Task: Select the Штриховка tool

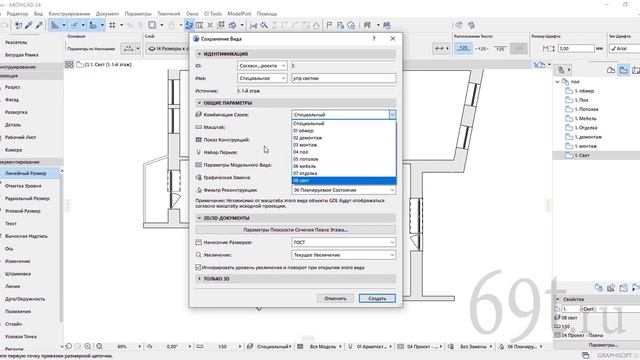Action: click(x=18, y=274)
